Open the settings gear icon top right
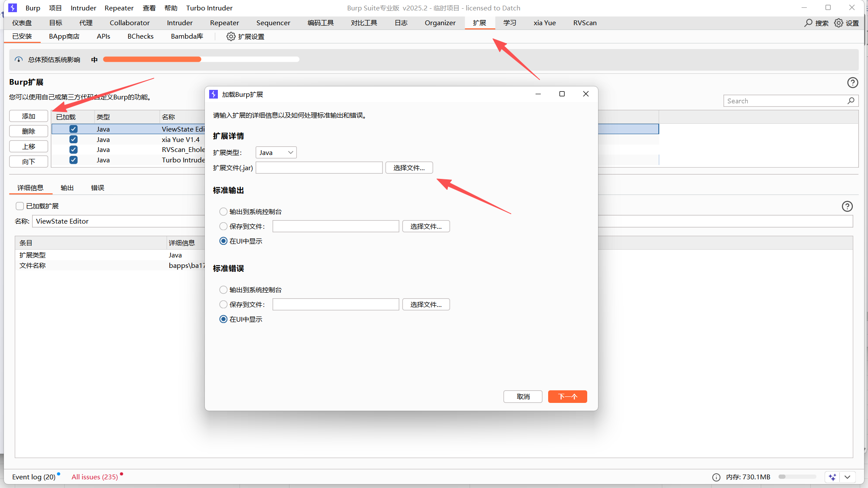Image resolution: width=868 pixels, height=488 pixels. (x=838, y=23)
